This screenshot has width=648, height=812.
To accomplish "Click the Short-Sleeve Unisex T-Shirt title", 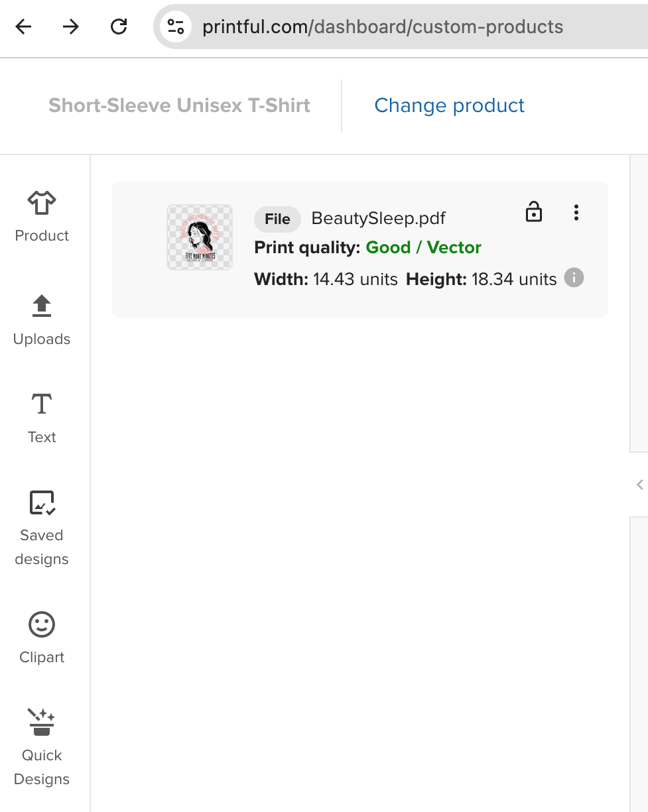I will click(x=180, y=105).
